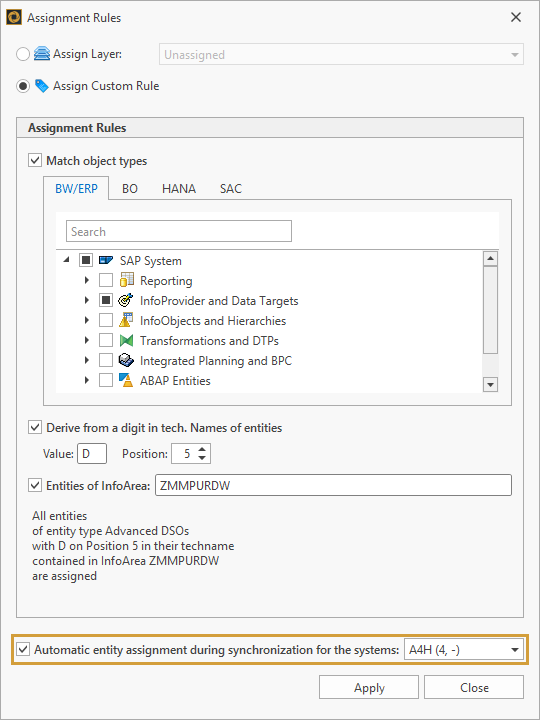Expand the Integrated Planning and BPC node
The height and width of the screenshot is (720, 540).
click(87, 360)
